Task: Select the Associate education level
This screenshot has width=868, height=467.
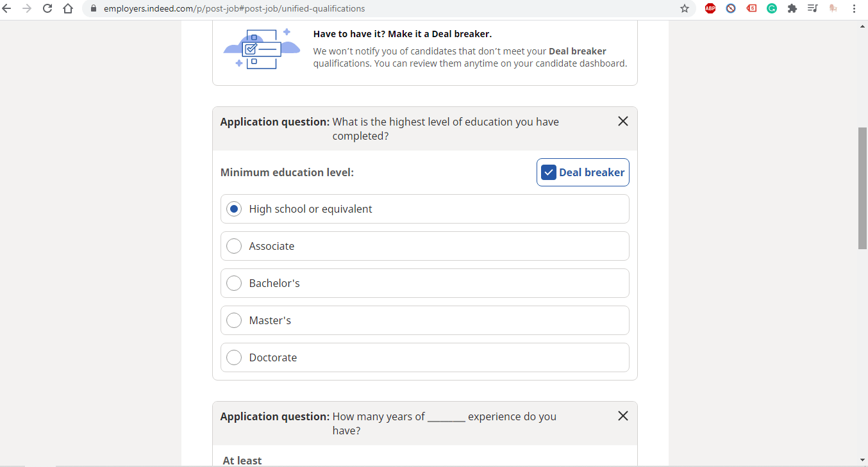Action: 233,245
